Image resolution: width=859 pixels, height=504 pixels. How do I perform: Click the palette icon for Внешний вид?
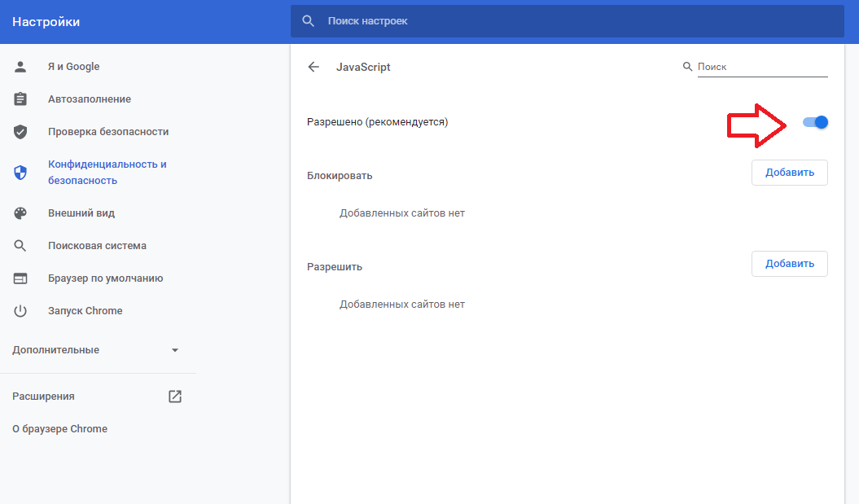[20, 213]
